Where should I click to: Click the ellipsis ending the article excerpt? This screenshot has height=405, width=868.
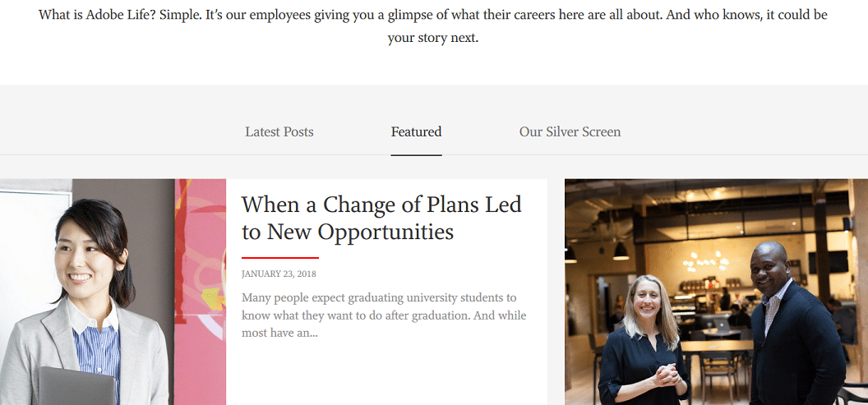pos(313,334)
